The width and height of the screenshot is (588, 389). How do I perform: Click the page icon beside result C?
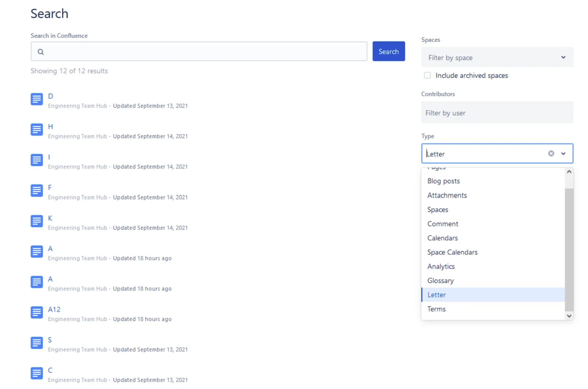(x=37, y=373)
